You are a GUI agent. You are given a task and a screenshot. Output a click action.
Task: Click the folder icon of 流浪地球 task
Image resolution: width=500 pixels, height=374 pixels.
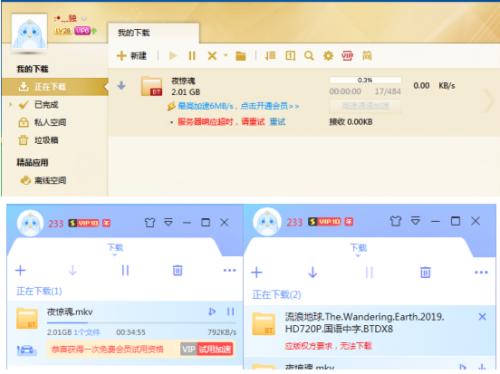coord(264,324)
